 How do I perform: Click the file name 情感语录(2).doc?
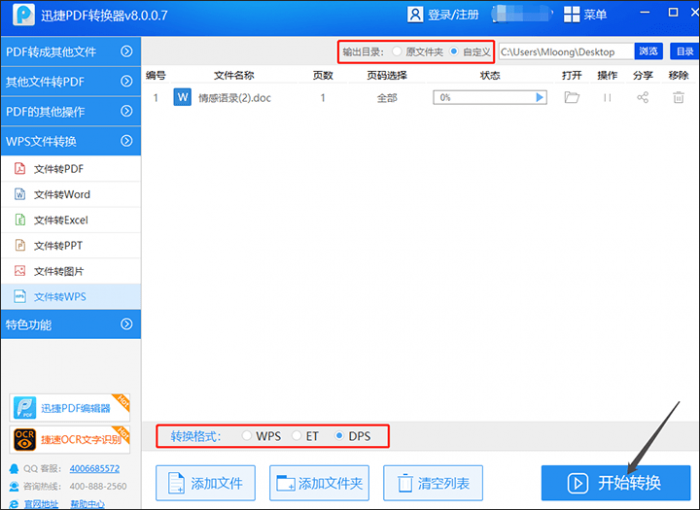(234, 98)
